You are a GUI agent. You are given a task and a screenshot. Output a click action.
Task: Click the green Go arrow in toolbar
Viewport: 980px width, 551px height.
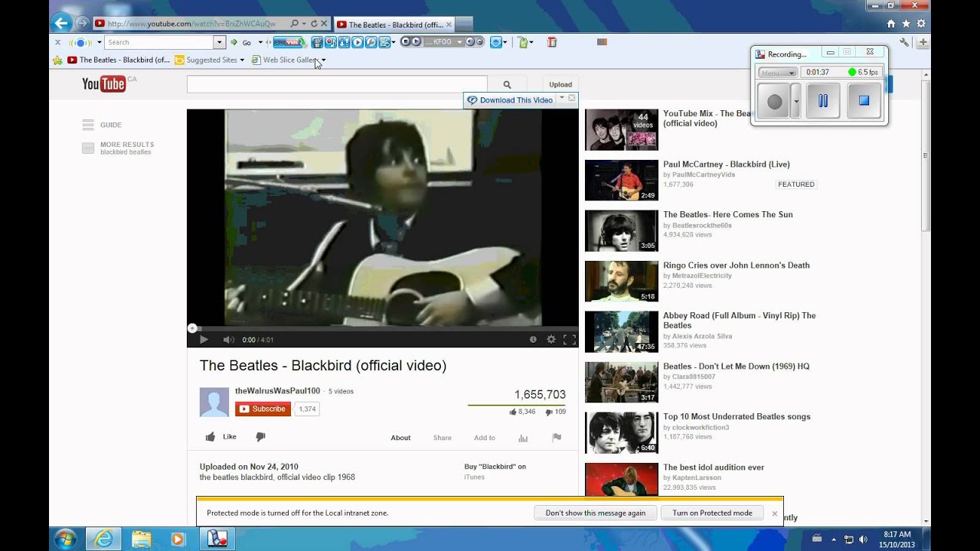pos(234,42)
